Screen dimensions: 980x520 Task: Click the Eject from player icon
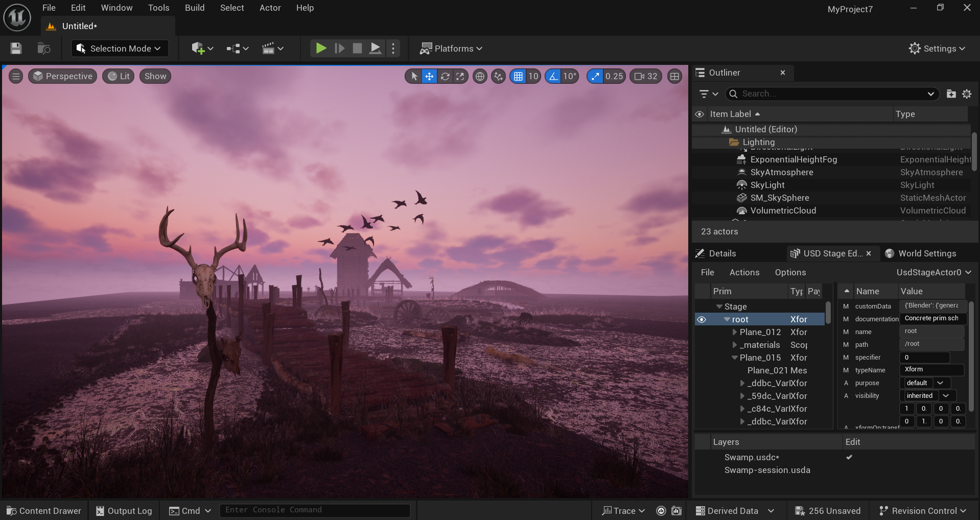coord(375,49)
